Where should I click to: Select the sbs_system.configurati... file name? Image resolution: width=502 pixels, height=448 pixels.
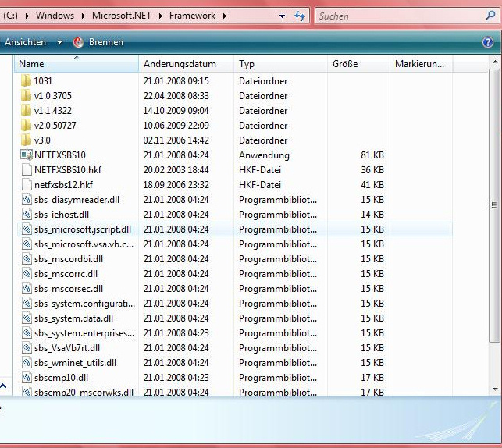84,304
